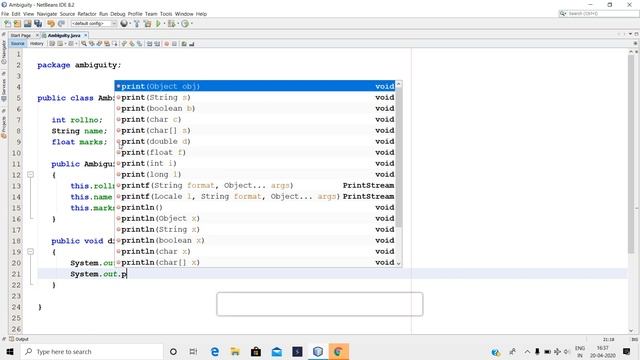
Task: Click the Profile Project icon
Action: click(185, 24)
